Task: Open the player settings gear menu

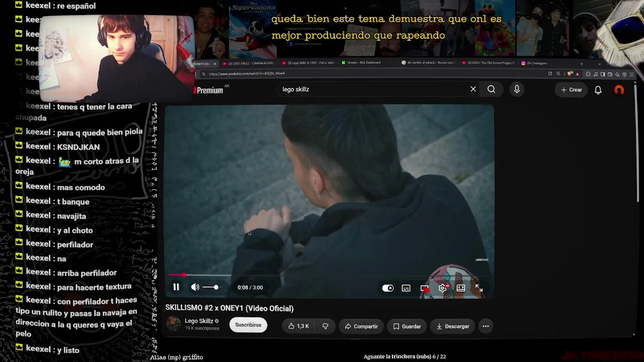Action: pyautogui.click(x=442, y=288)
